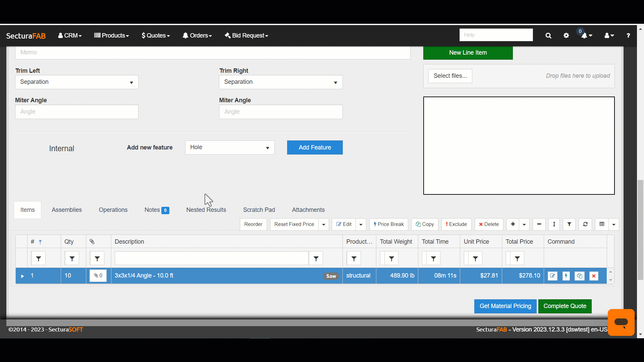Image resolution: width=644 pixels, height=362 pixels.
Task: Click the filter icon in the Qty column
Action: click(72, 258)
